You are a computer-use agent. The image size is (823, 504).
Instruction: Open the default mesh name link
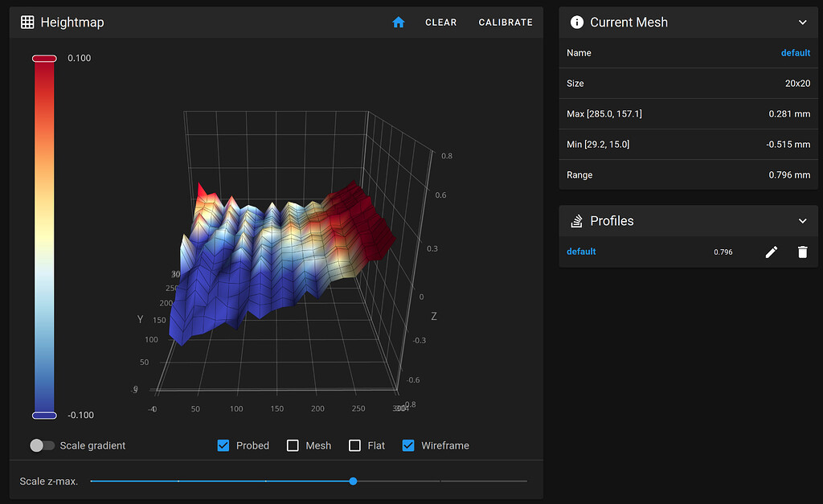[x=795, y=53]
